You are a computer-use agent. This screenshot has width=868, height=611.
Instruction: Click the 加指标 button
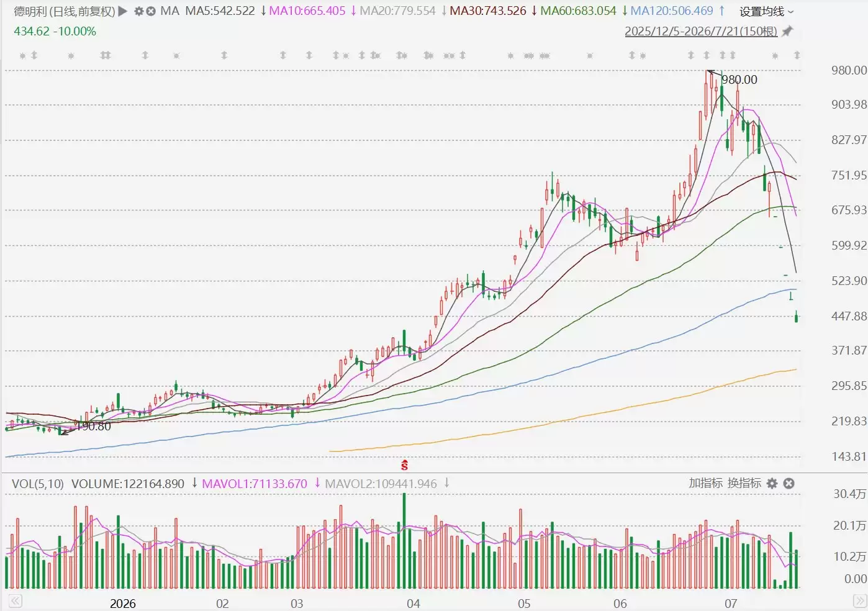point(706,483)
